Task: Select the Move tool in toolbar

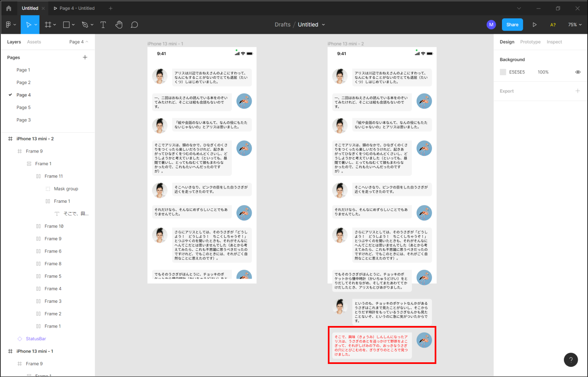Action: [x=29, y=25]
